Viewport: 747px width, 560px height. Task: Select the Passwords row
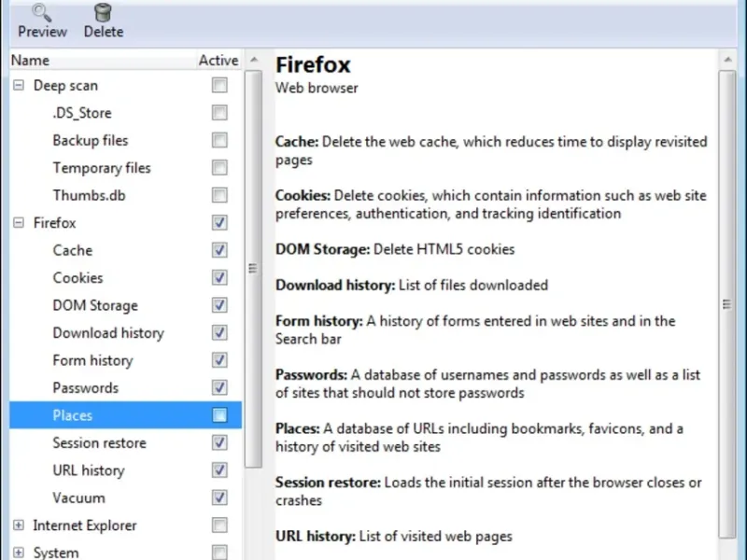pos(126,387)
